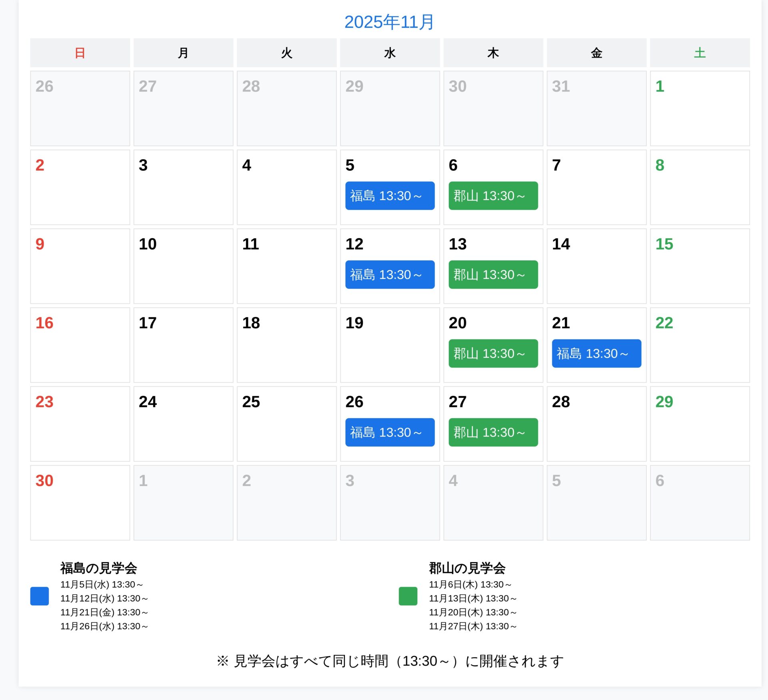Click the 福島の見学会 legend heading

(x=98, y=568)
